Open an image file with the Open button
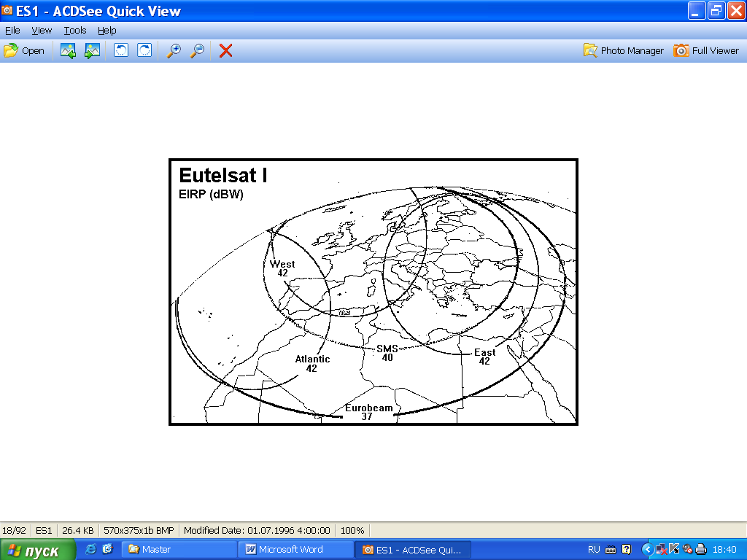The width and height of the screenshot is (747, 560). (x=24, y=50)
